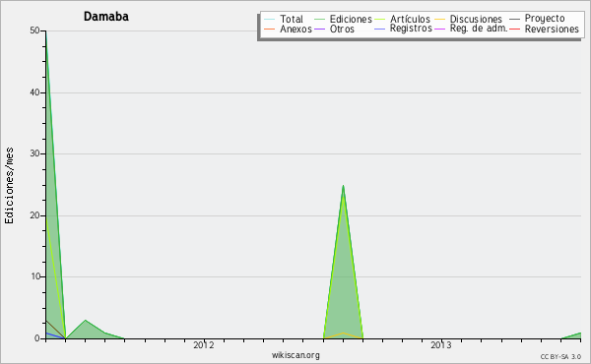
Task: Click the Total color line in legend
Action: click(x=270, y=20)
